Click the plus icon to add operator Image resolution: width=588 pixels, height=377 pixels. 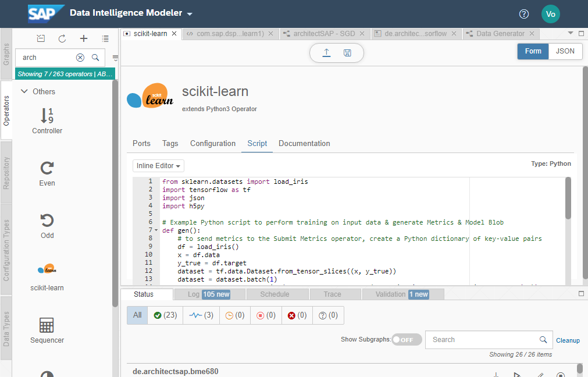point(84,39)
